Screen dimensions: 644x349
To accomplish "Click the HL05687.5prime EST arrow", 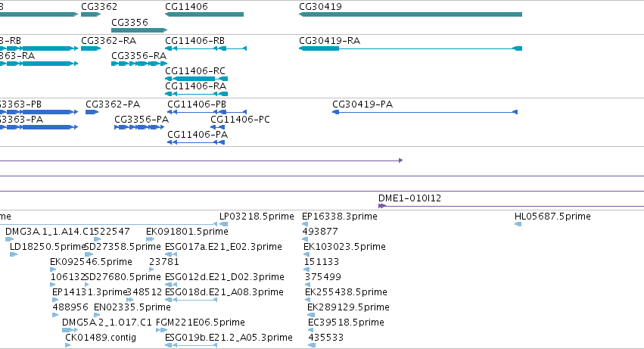I will pos(518,224).
